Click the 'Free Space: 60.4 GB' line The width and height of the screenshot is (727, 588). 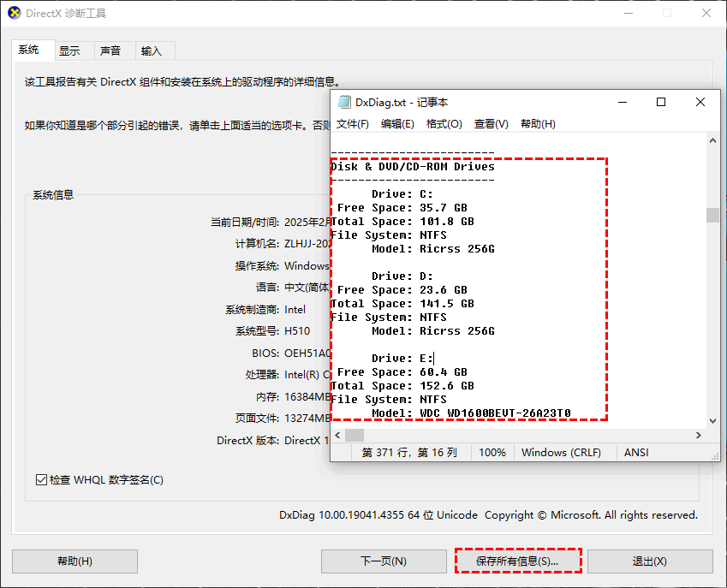pyautogui.click(x=402, y=372)
